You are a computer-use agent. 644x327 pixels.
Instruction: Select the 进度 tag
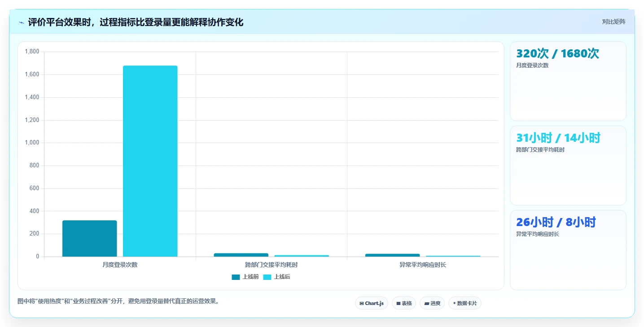pyautogui.click(x=432, y=303)
